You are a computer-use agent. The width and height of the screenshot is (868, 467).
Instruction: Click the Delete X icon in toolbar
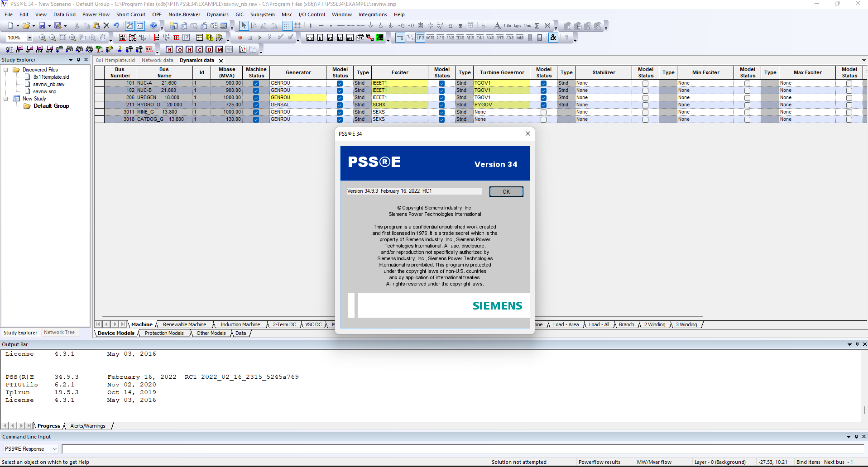point(106,26)
